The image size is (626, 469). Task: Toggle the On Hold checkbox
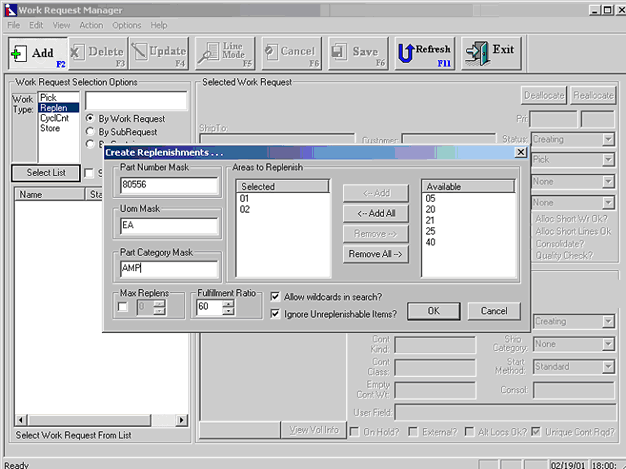[x=354, y=432]
